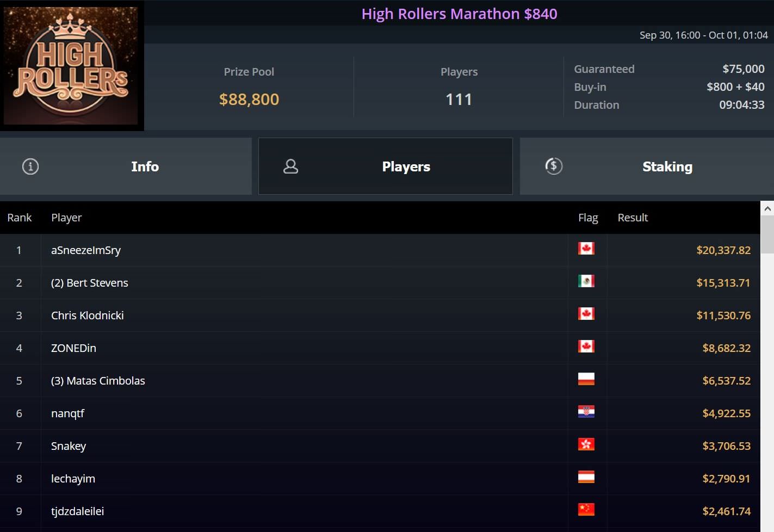Sort by the Rank column header
Image resolution: width=774 pixels, height=532 pixels.
pyautogui.click(x=20, y=218)
